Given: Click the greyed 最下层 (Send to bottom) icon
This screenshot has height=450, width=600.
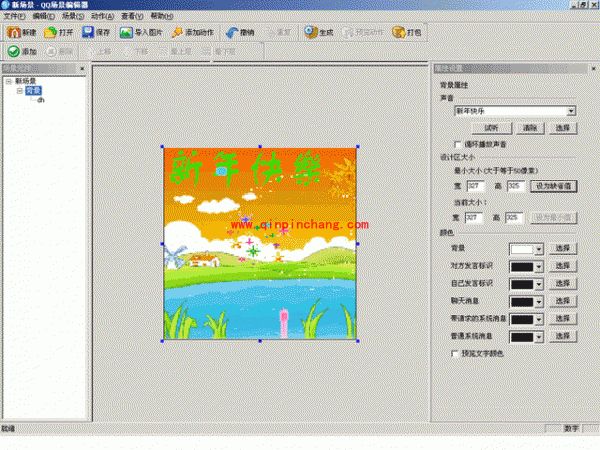Looking at the screenshot, I should pos(207,51).
